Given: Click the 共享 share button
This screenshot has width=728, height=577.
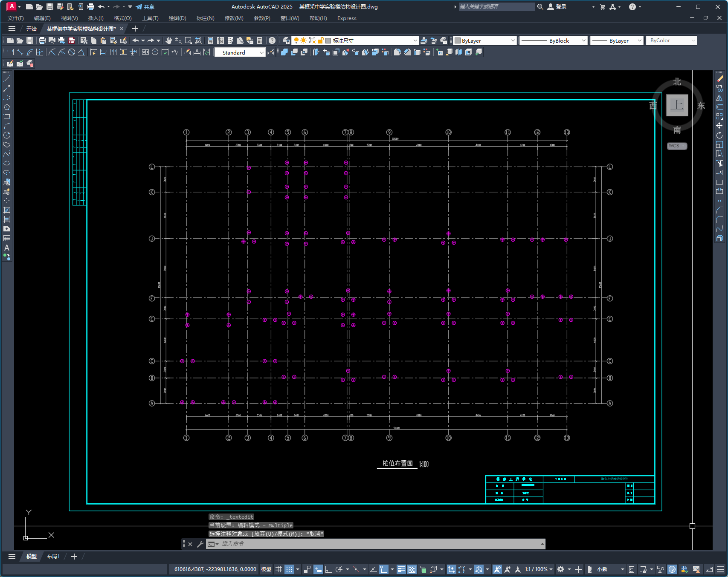Looking at the screenshot, I should coord(145,7).
